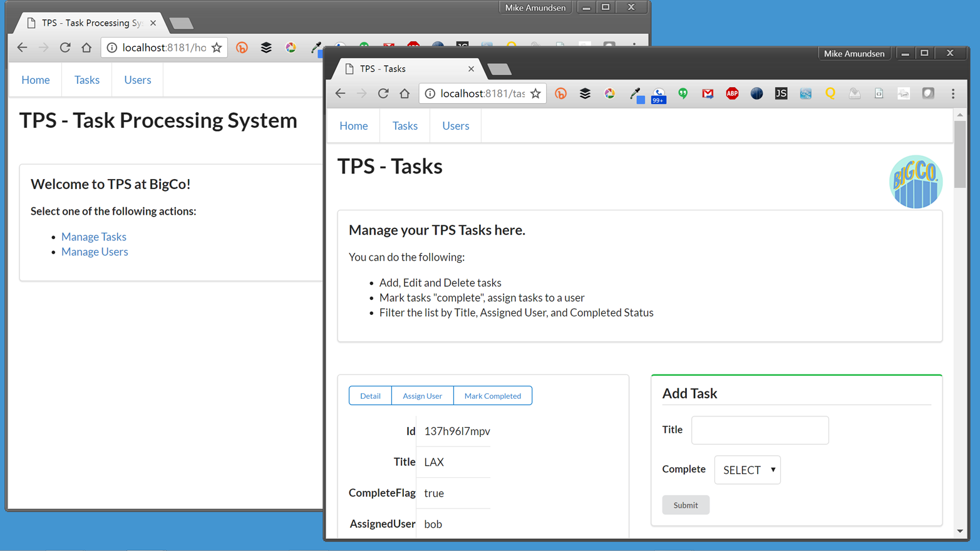Click the address bar showing localhost:8181/ho
Screen dimensions: 980x551
click(x=164, y=48)
